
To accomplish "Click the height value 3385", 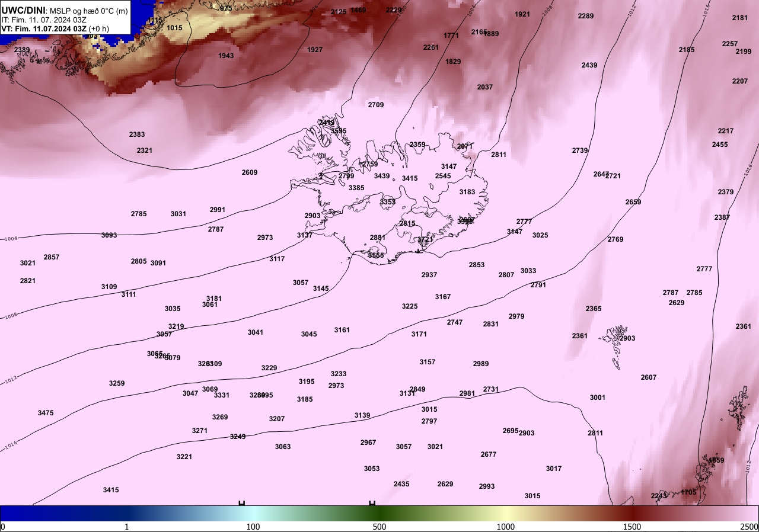I will pyautogui.click(x=356, y=188).
